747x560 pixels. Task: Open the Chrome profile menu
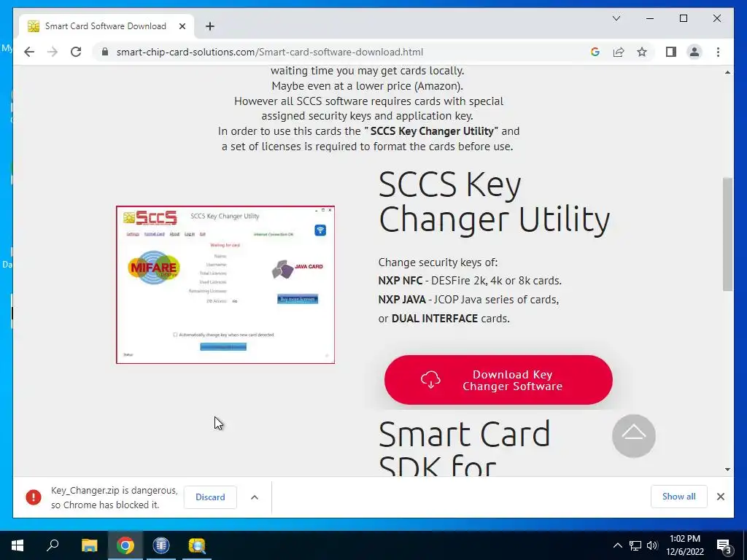pos(694,52)
